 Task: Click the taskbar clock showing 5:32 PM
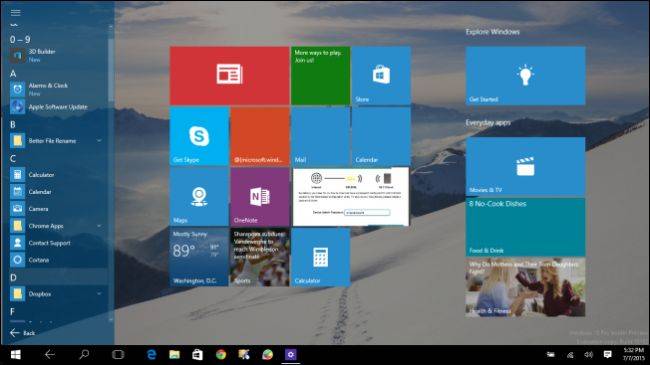click(x=633, y=354)
